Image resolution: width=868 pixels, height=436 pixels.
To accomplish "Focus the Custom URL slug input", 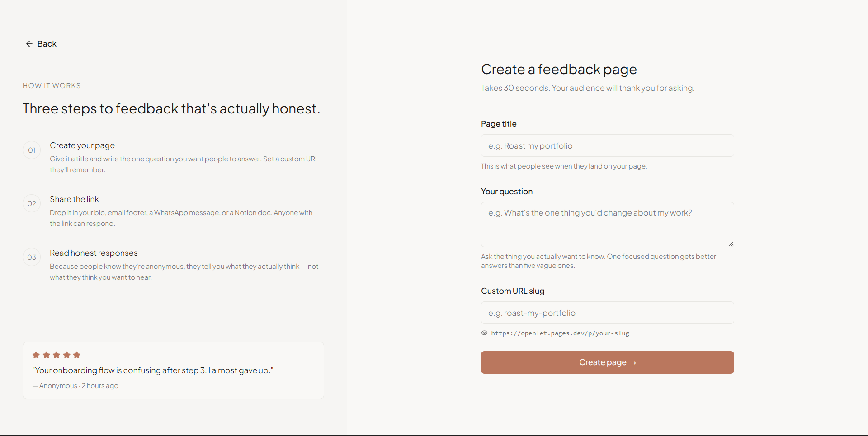I will pos(607,313).
